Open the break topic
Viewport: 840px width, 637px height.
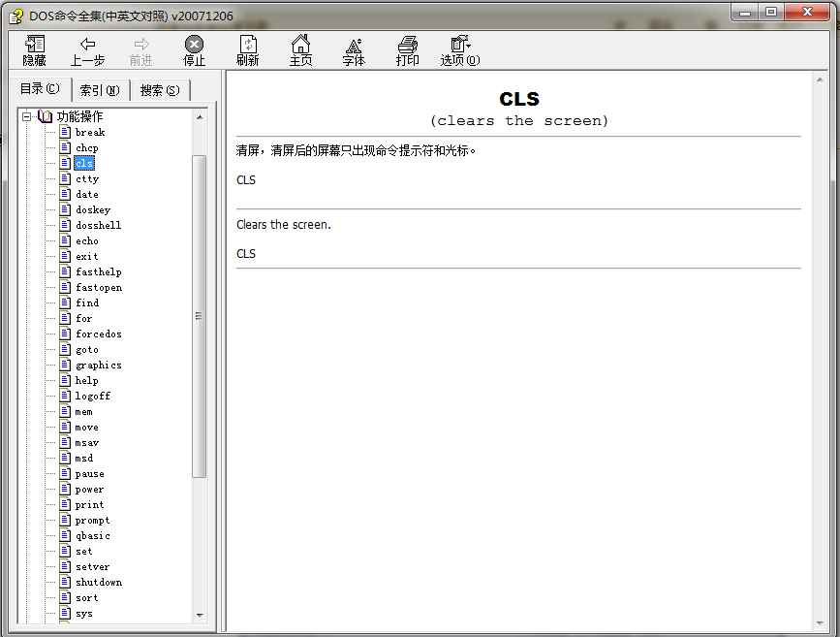[x=90, y=132]
